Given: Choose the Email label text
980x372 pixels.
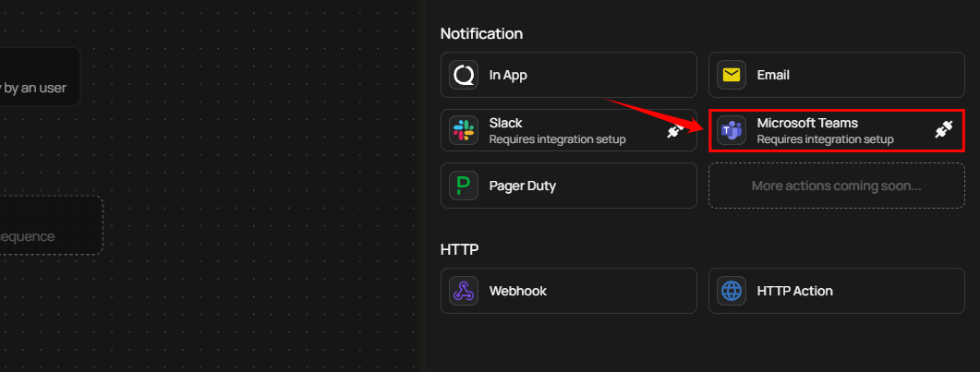Looking at the screenshot, I should 773,75.
